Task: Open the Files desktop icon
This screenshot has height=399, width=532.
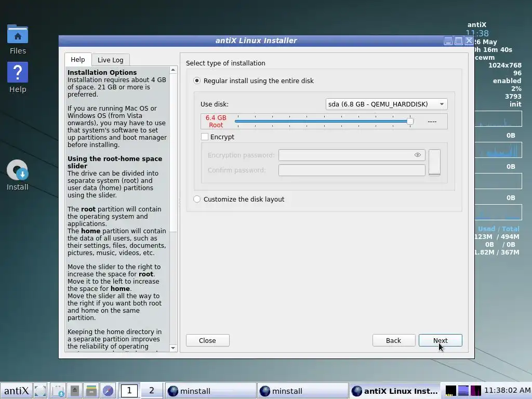Action: pyautogui.click(x=18, y=39)
